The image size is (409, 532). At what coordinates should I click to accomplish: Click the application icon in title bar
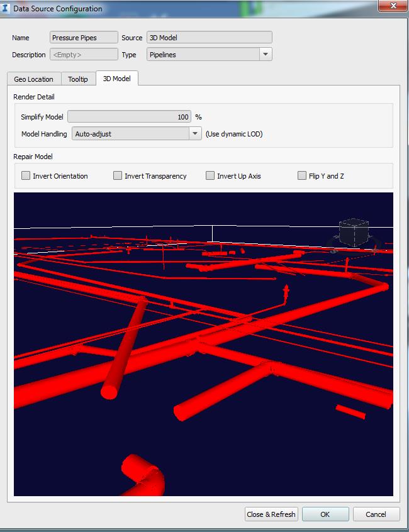(5, 8)
